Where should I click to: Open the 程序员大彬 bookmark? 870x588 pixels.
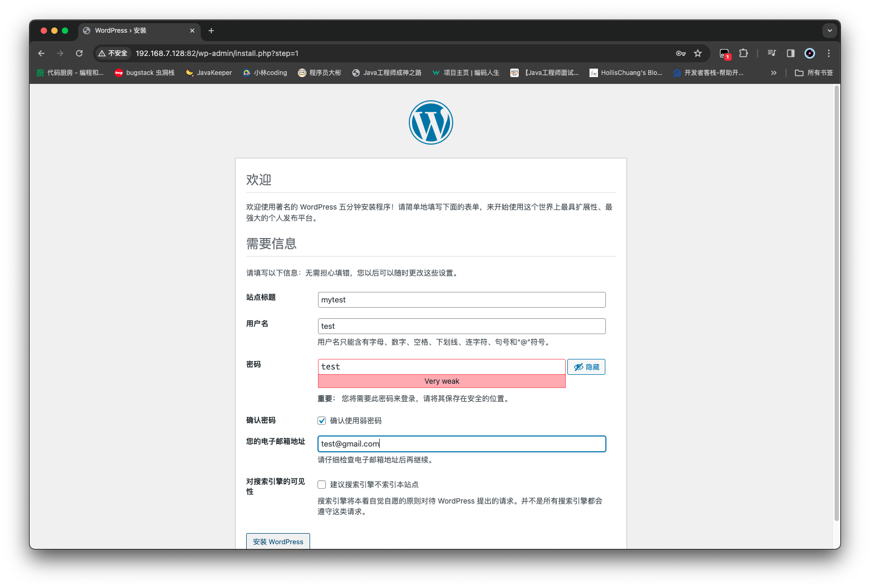point(320,73)
